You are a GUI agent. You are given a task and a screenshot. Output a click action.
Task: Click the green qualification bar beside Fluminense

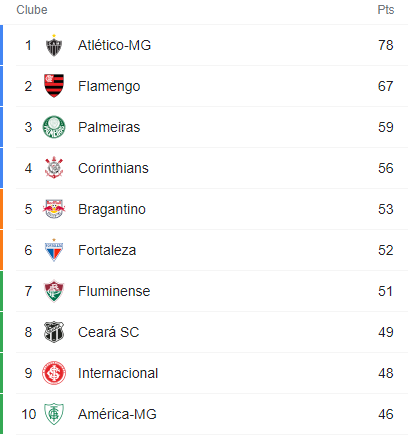1,291
